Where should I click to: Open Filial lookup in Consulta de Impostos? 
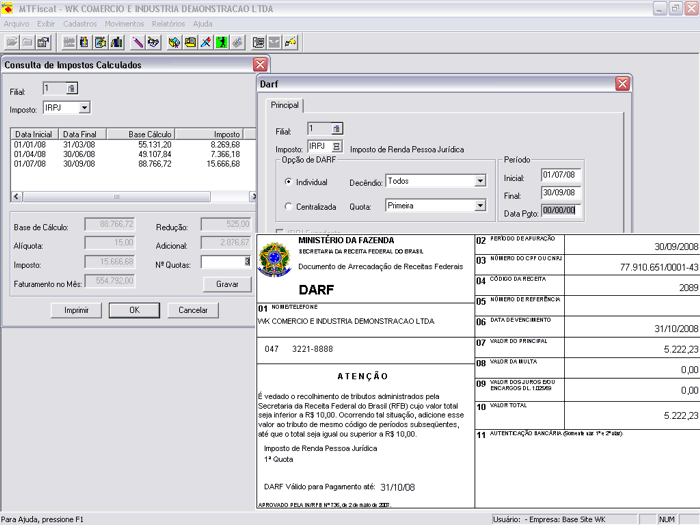tap(71, 89)
